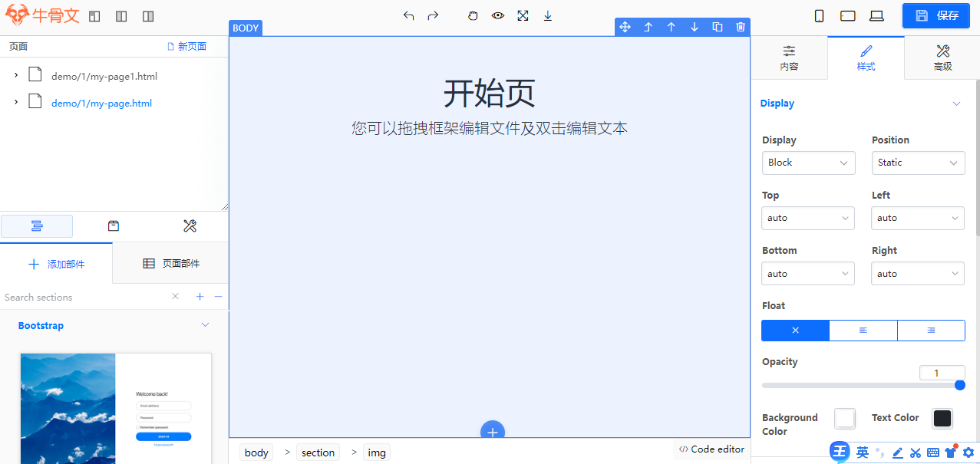Open the Text Color swatch

pos(942,418)
